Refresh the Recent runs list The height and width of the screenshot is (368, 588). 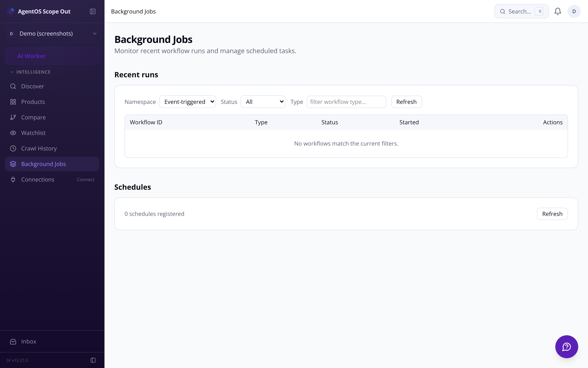406,102
